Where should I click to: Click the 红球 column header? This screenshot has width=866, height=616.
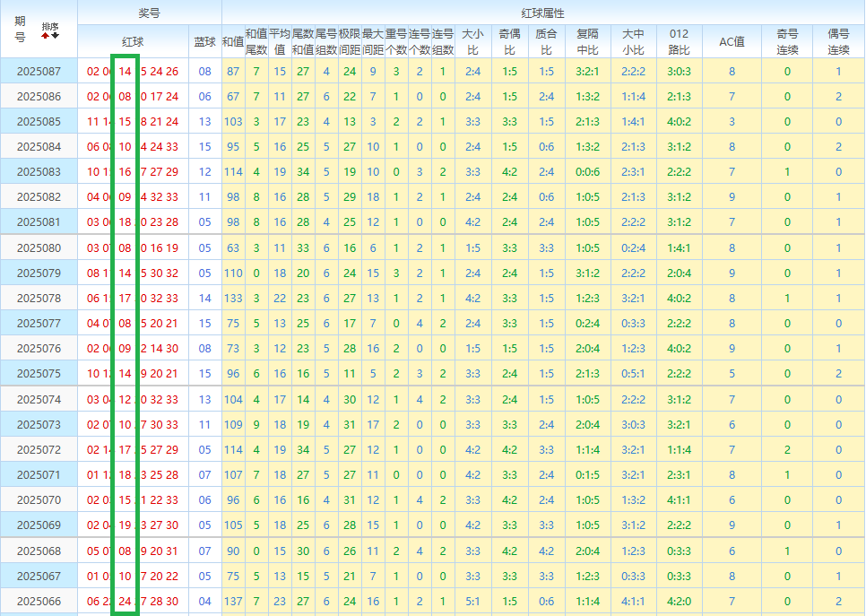[133, 41]
